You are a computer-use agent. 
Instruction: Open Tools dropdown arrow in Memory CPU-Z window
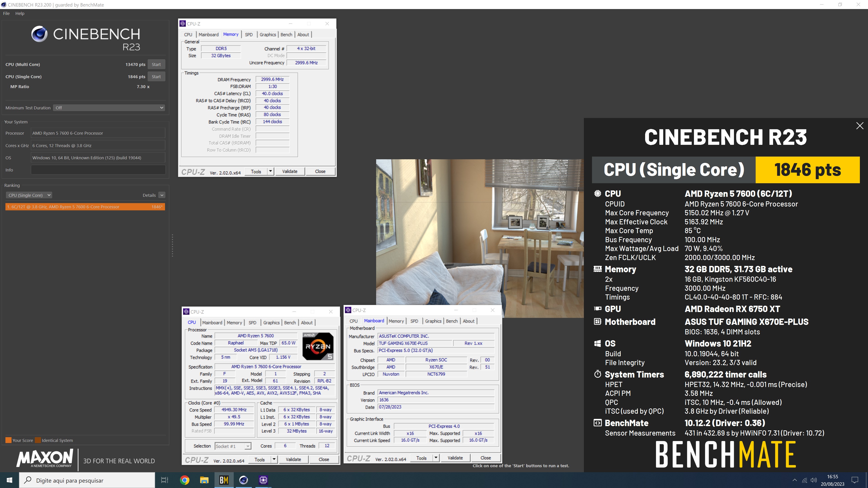(x=270, y=171)
